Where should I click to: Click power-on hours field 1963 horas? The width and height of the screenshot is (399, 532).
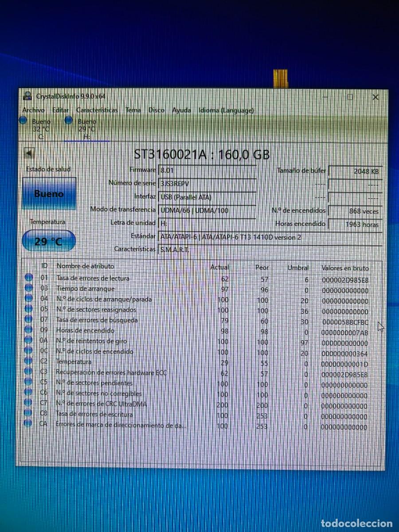point(355,224)
